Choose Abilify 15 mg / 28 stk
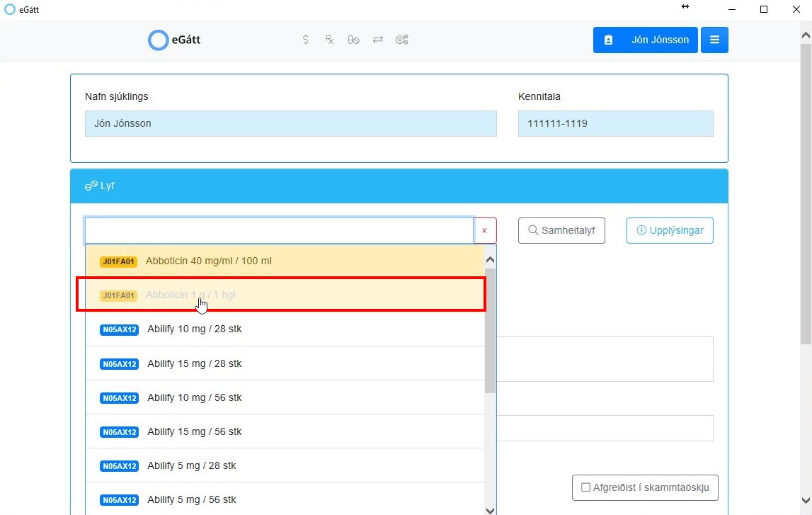Screen dimensions: 812x515 (x=285, y=363)
